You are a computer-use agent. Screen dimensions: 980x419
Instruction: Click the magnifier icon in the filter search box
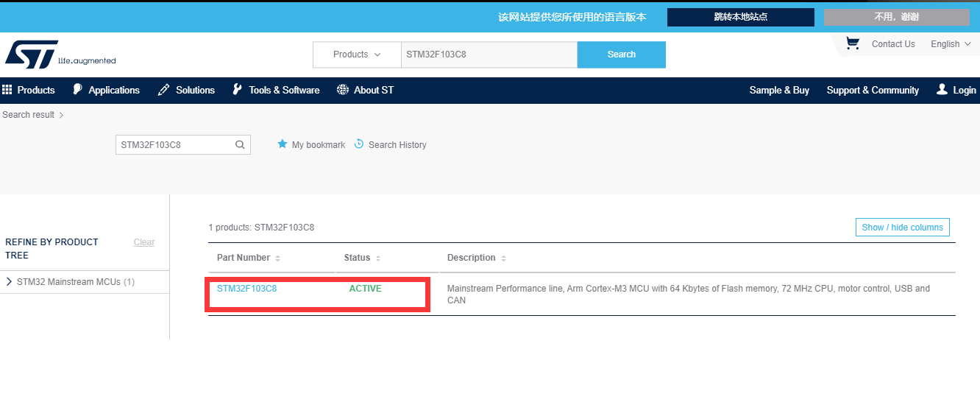tap(240, 145)
